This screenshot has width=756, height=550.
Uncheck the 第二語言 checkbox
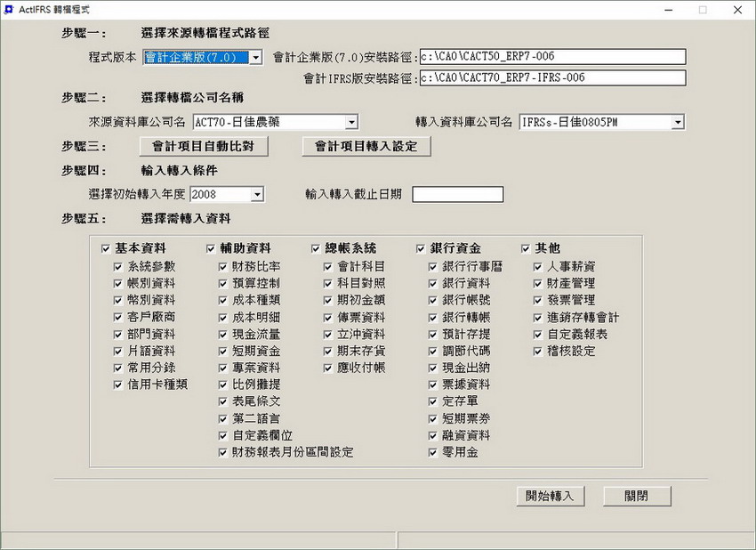click(222, 419)
